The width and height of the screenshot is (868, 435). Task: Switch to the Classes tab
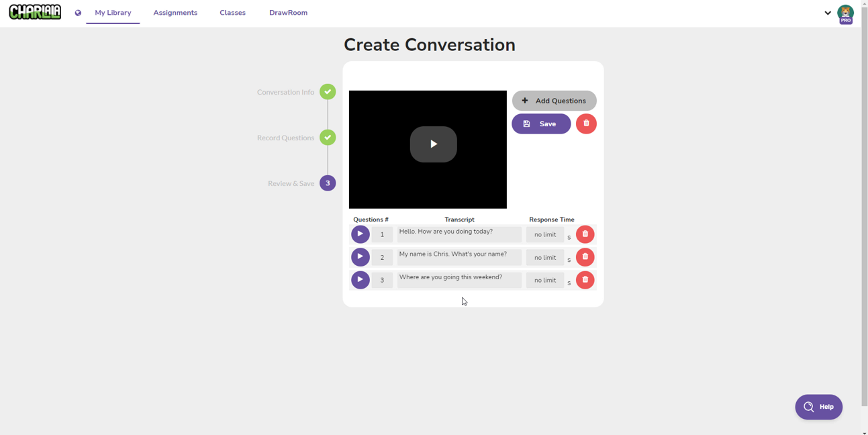click(x=232, y=13)
